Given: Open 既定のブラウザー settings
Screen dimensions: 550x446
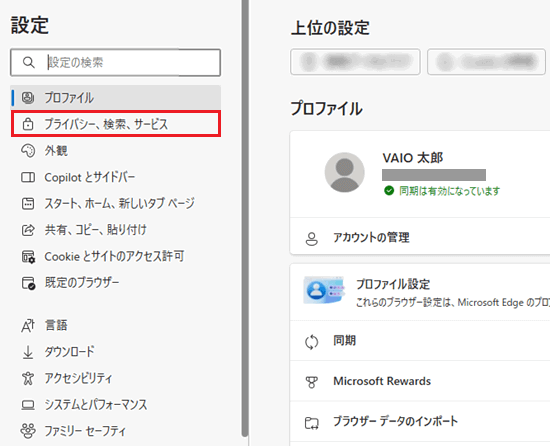Looking at the screenshot, I should [82, 283].
